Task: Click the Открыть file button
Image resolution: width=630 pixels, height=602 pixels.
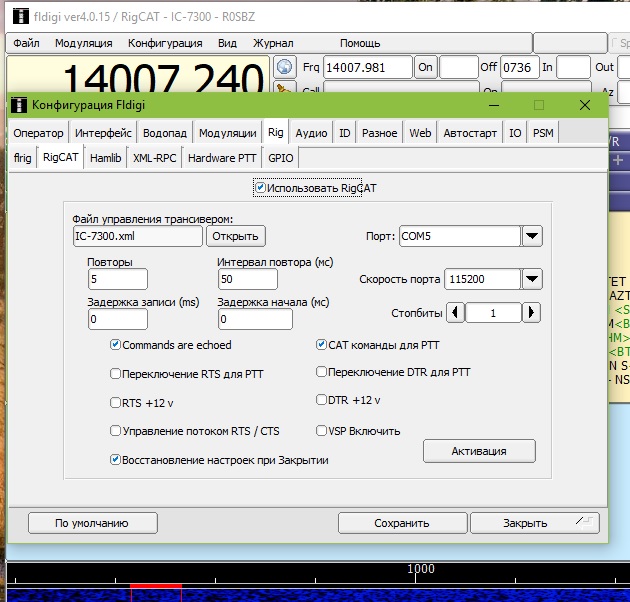Action: 235,236
